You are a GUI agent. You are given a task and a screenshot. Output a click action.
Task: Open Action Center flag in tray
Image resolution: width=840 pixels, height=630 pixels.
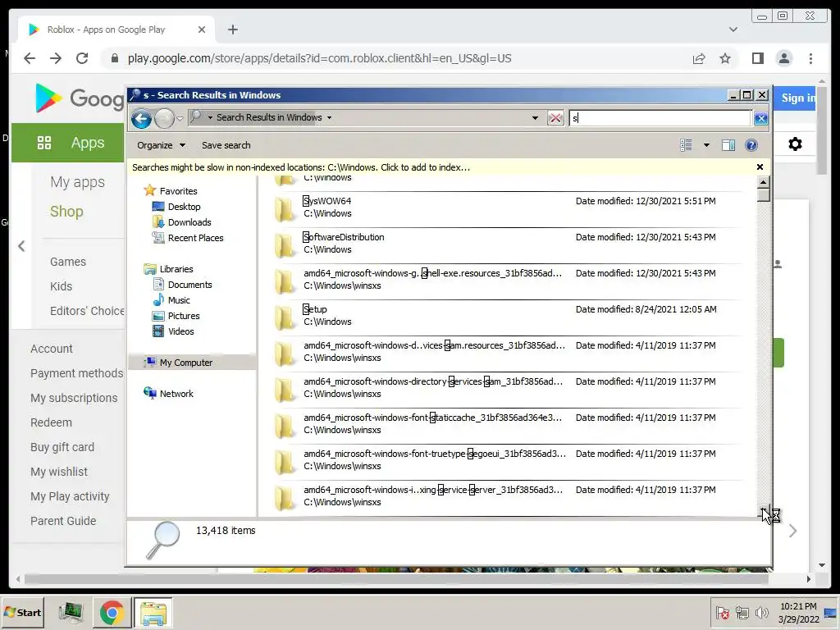pyautogui.click(x=722, y=612)
